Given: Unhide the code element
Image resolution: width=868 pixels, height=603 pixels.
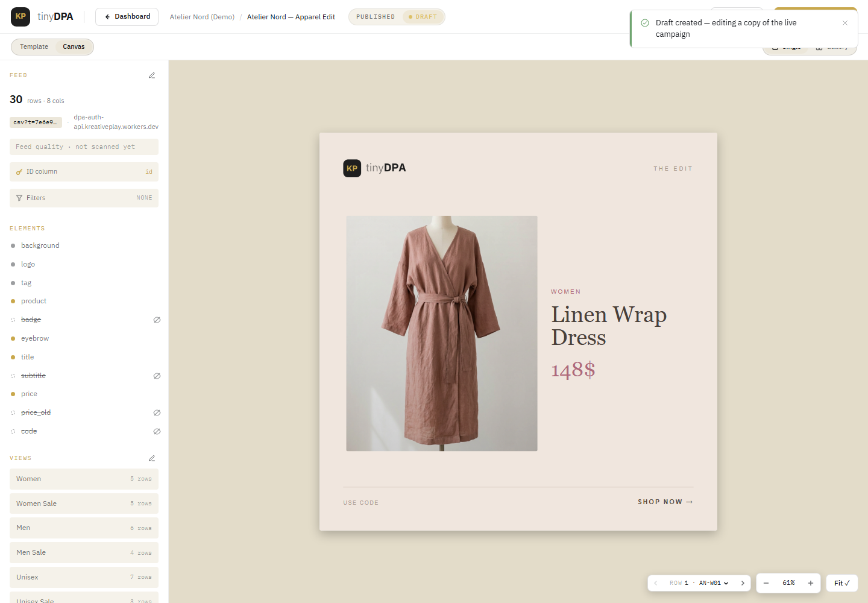Looking at the screenshot, I should tap(157, 432).
